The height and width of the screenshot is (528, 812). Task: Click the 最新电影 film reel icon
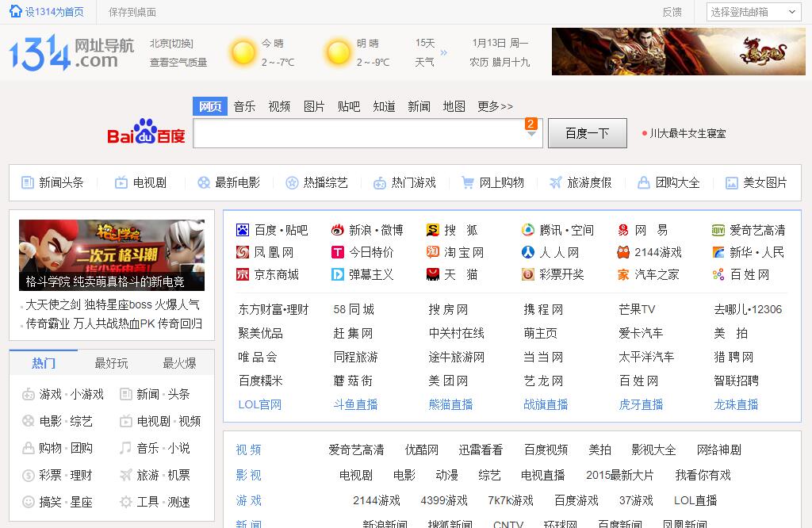[x=204, y=182]
